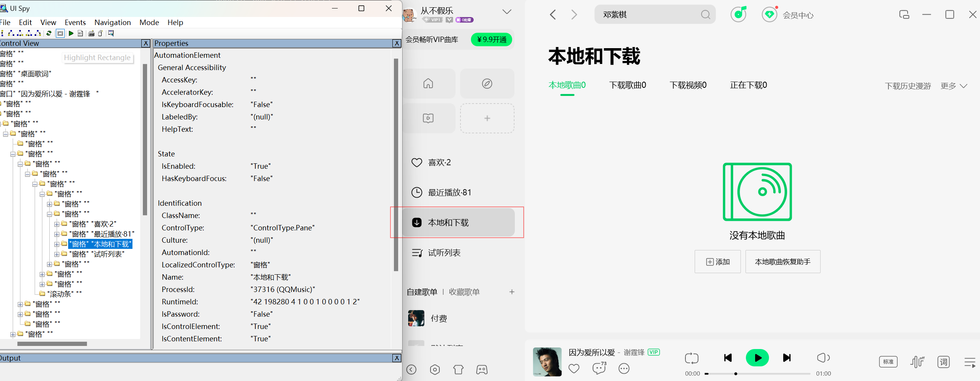Select the 正在下载0 tab
980x381 pixels.
(x=749, y=85)
